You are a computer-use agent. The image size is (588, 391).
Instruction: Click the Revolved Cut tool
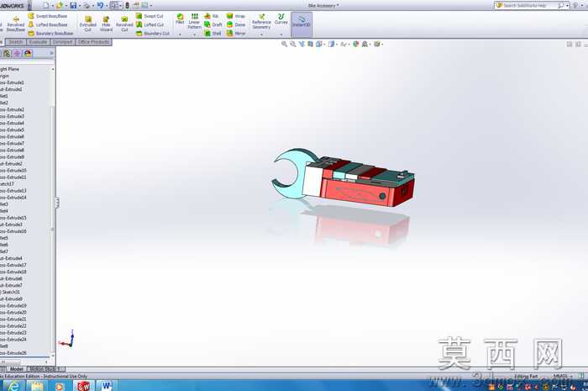pyautogui.click(x=124, y=24)
